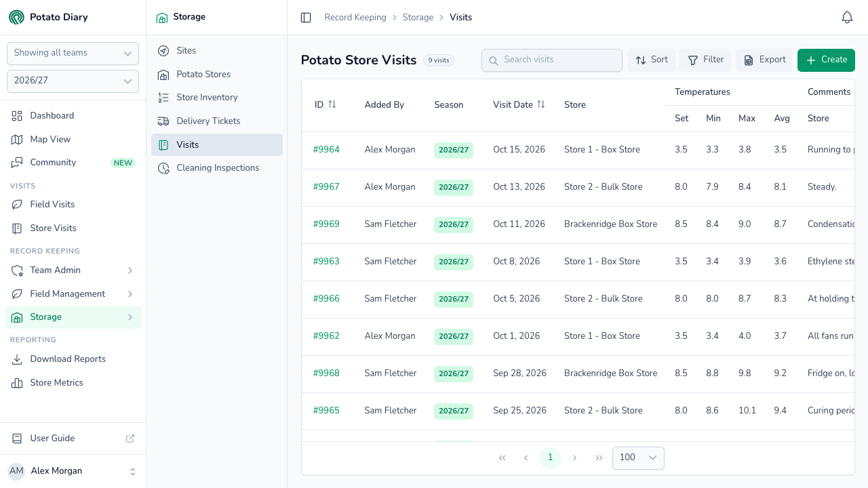Open the User Guide external link
This screenshot has width=868, height=488.
73,439
